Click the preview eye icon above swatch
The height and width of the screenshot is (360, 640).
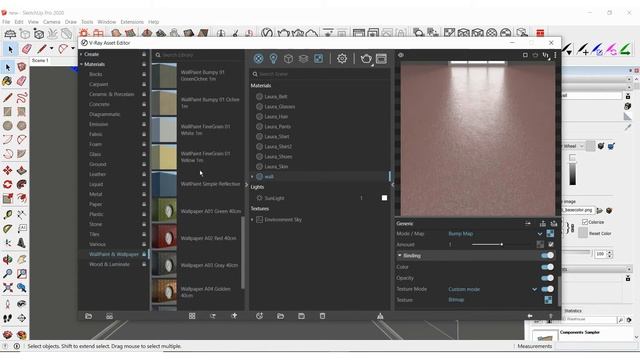pyautogui.click(x=401, y=55)
